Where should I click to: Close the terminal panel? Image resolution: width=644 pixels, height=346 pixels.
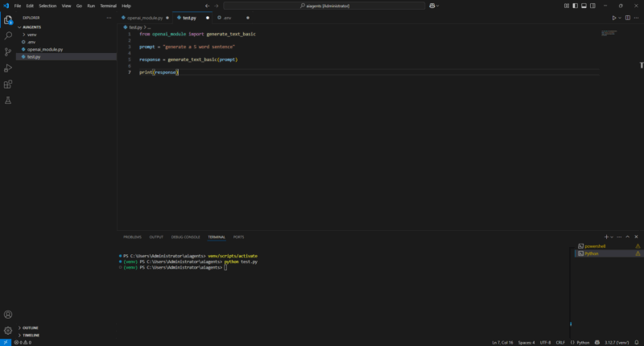(x=636, y=237)
